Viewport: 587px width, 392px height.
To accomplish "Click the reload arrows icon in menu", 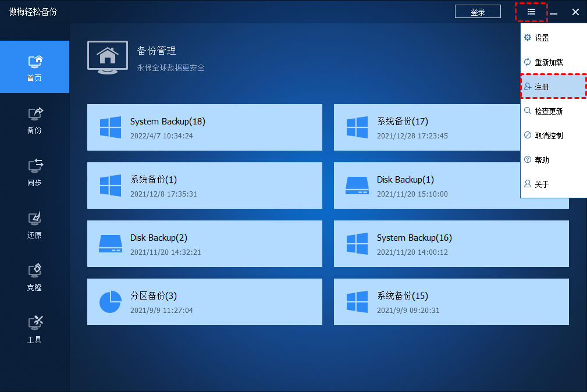I will 528,62.
